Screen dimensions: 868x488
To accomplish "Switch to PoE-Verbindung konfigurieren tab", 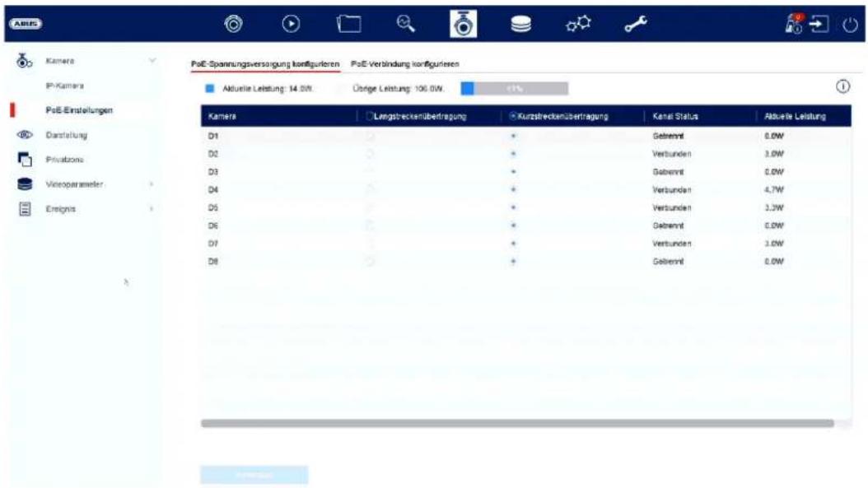I will point(404,63).
